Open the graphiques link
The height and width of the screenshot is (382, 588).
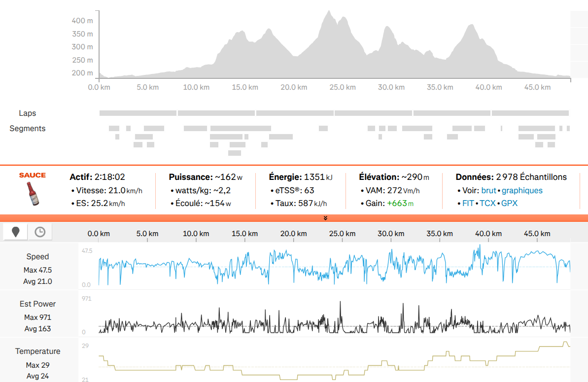[522, 190]
